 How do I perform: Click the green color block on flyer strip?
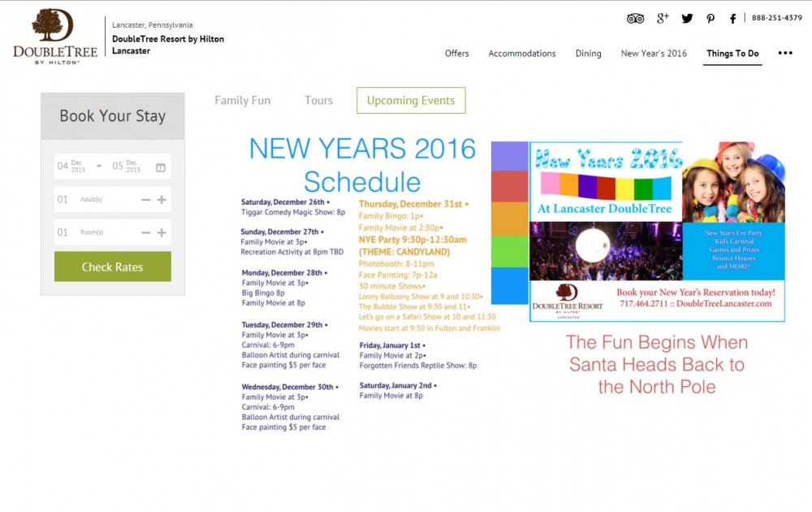tap(509, 251)
